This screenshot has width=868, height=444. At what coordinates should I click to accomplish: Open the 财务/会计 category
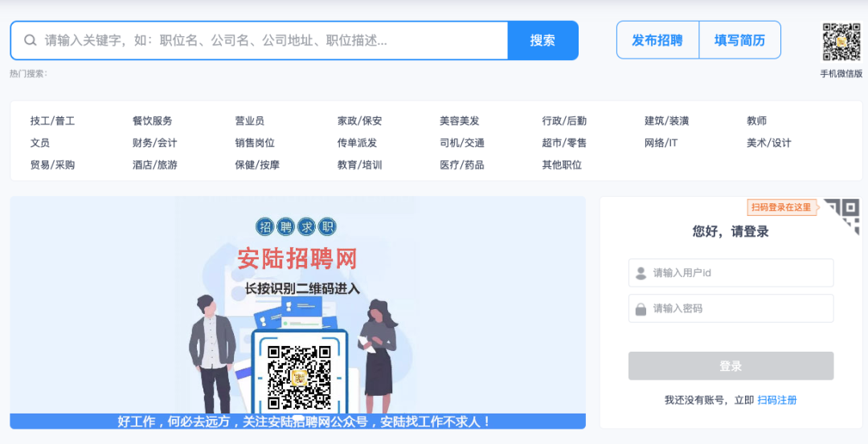pyautogui.click(x=154, y=143)
